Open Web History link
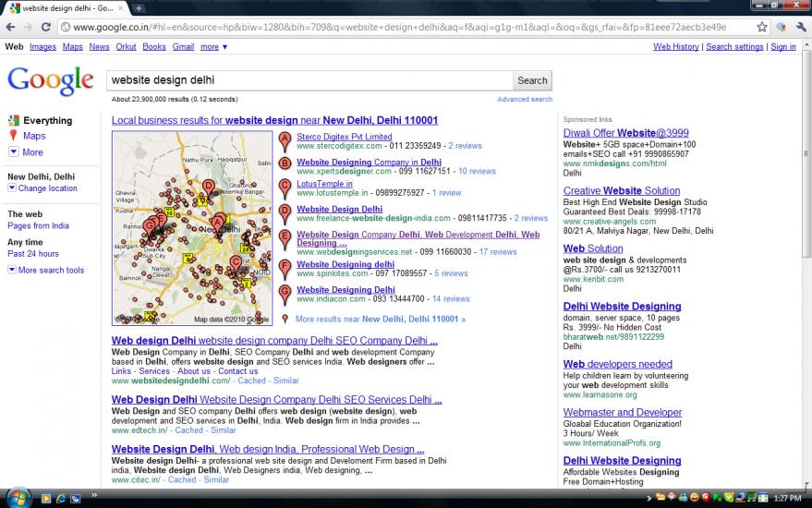 (x=676, y=46)
